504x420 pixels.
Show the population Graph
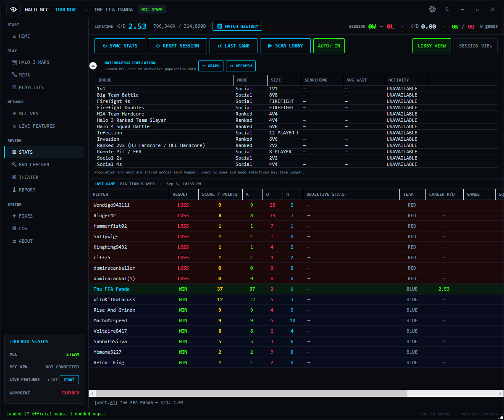click(x=211, y=66)
